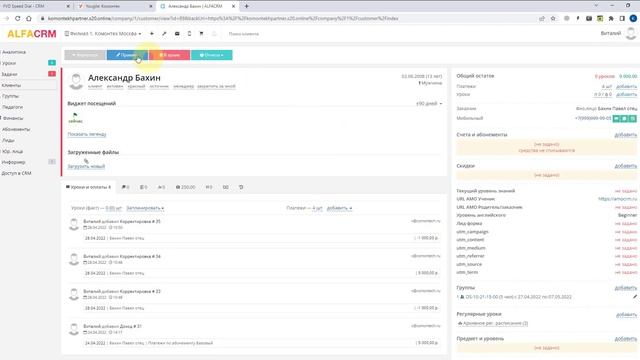Open the Виталий user avatar menu
Screen dimensions: 640x360
pyautogui.click(x=631, y=33)
